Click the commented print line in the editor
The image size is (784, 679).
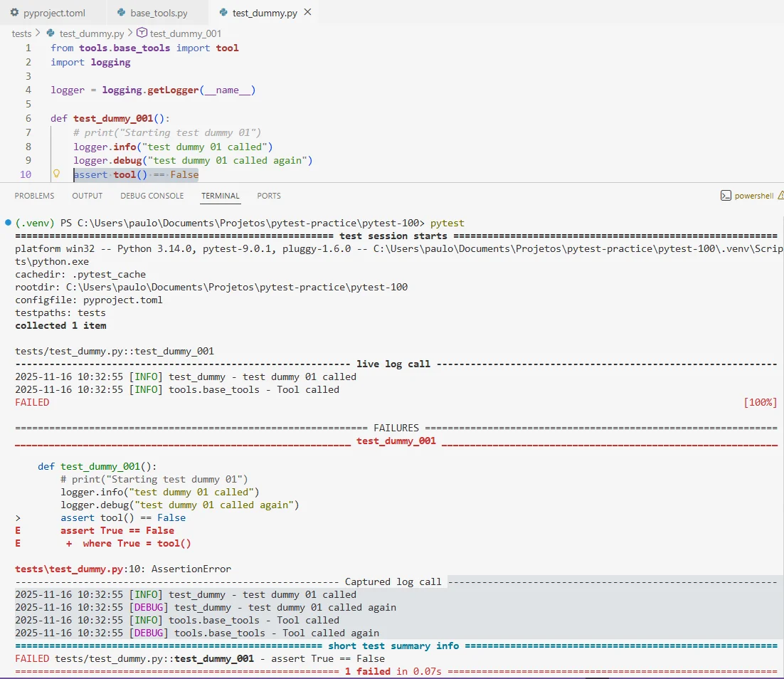click(167, 132)
